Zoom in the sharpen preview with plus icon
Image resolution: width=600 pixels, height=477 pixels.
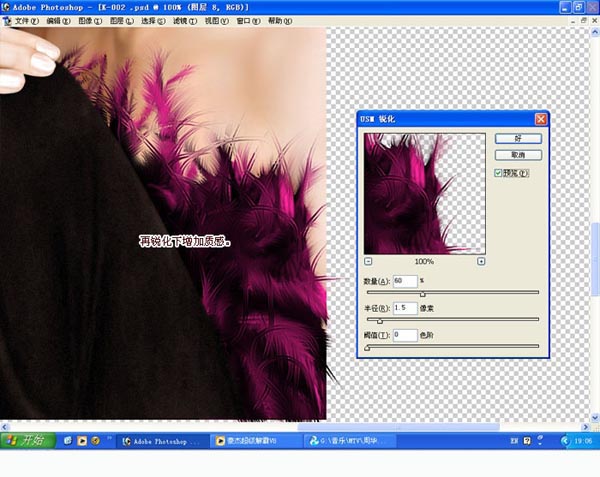click(x=481, y=262)
